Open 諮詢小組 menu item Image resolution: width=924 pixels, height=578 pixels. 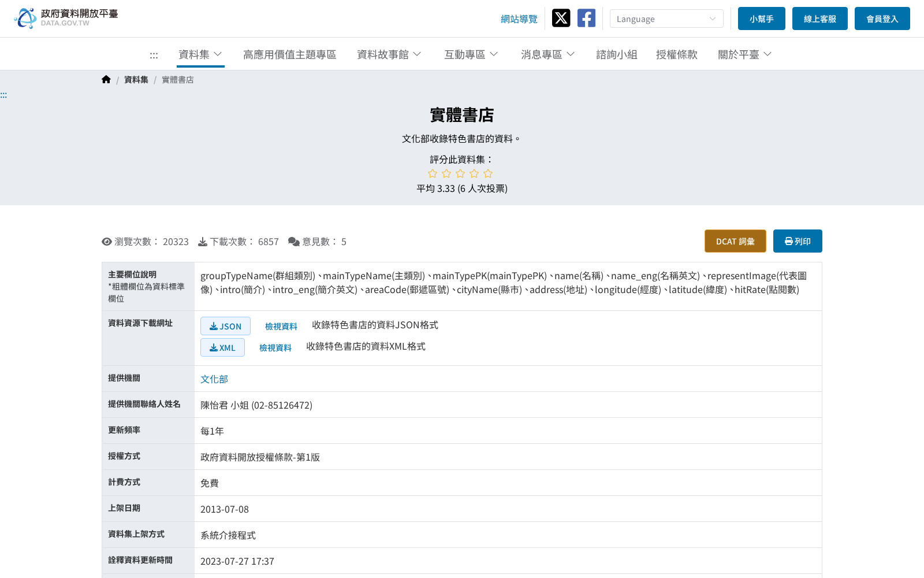[x=617, y=54]
